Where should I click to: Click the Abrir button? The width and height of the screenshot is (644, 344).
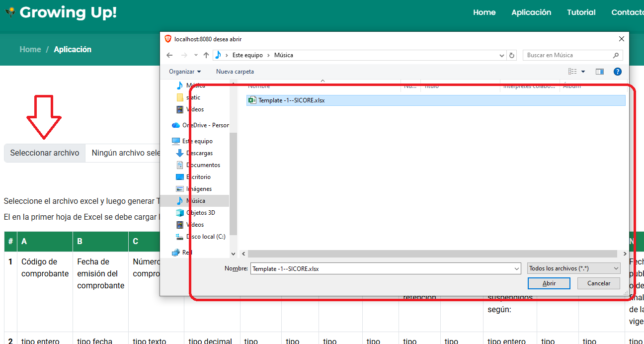click(549, 283)
